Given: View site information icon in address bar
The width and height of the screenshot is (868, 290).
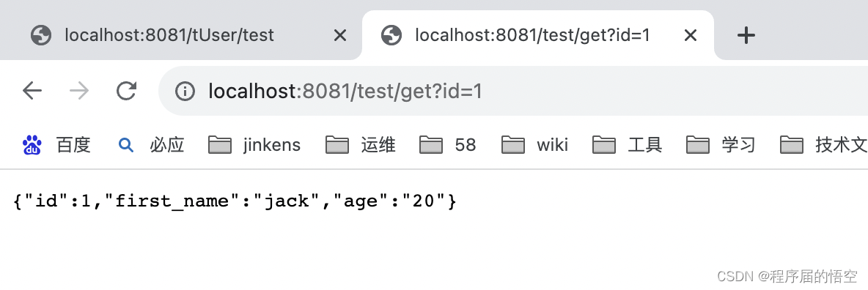Looking at the screenshot, I should pyautogui.click(x=185, y=91).
